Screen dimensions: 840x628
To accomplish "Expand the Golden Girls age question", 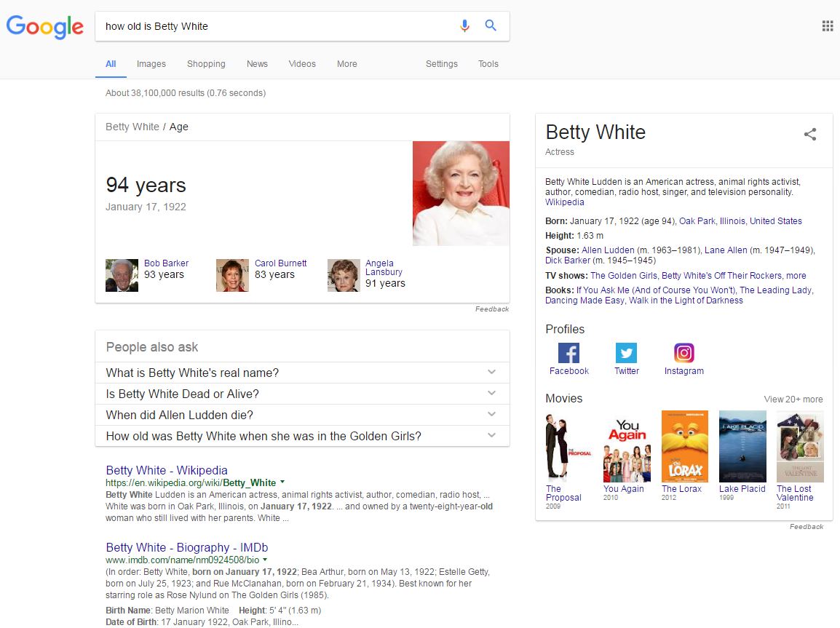I will [302, 436].
